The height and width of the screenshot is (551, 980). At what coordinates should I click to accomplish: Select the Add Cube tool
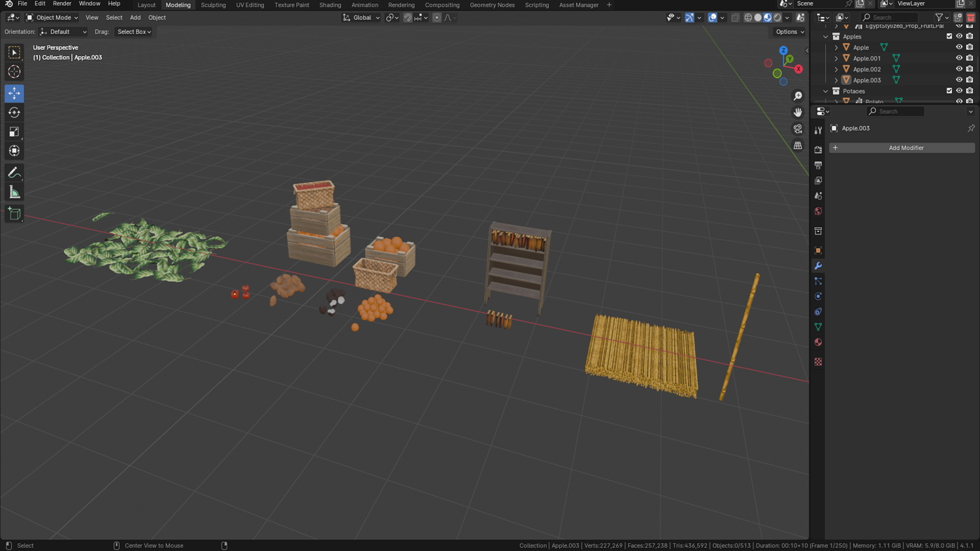tap(14, 213)
